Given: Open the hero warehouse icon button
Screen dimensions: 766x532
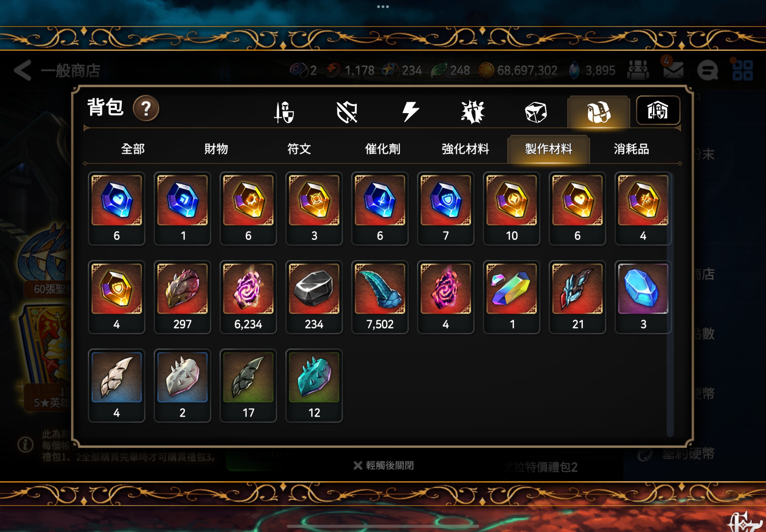Looking at the screenshot, I should (x=657, y=110).
